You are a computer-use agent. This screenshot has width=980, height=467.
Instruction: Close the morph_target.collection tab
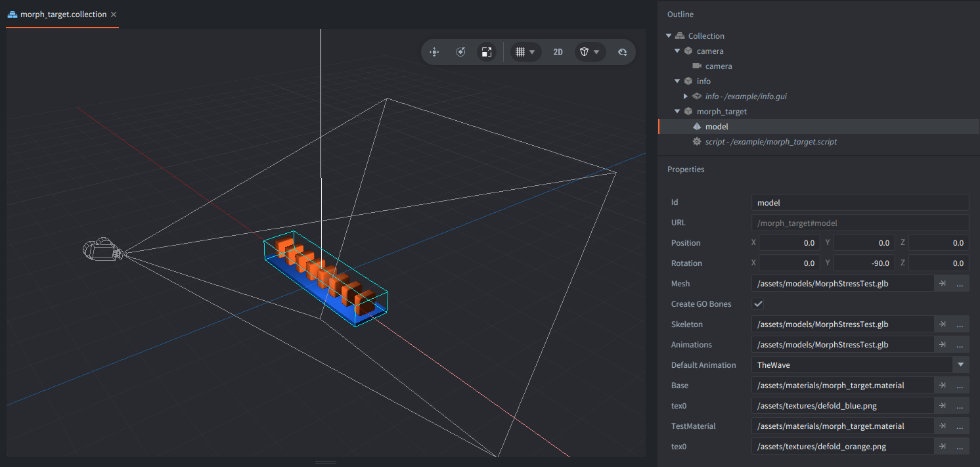(114, 14)
